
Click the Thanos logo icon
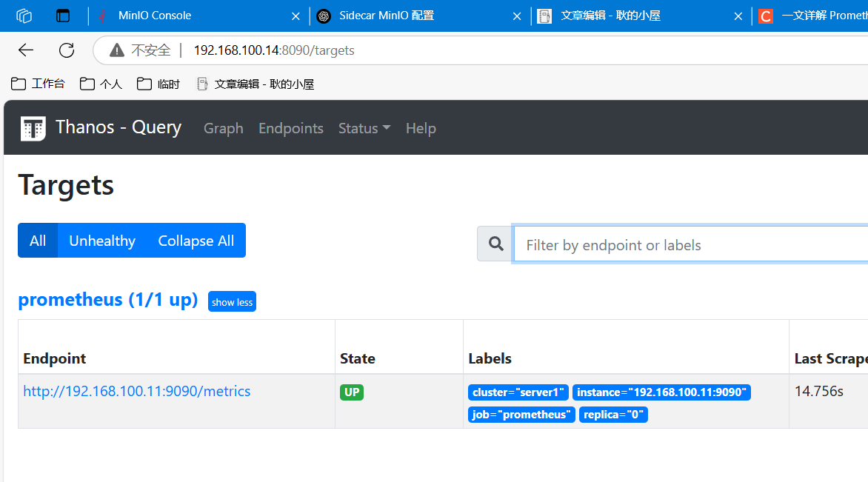click(x=33, y=128)
